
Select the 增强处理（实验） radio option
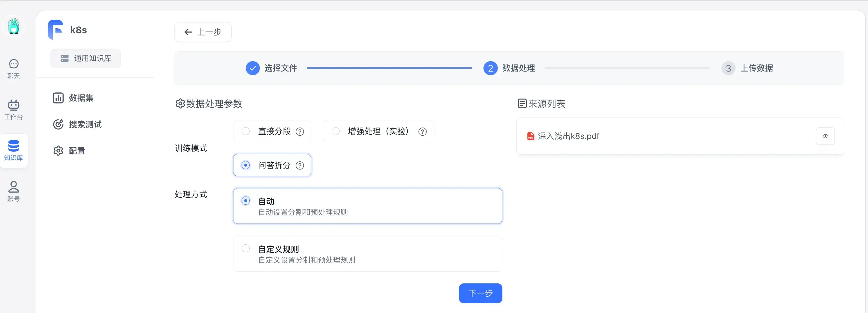tap(336, 131)
